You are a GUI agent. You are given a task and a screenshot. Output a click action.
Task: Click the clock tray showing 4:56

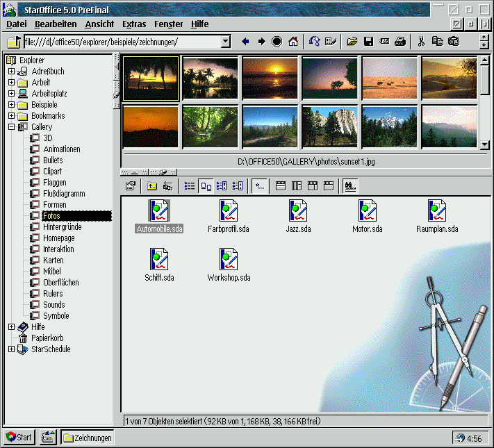(x=470, y=438)
